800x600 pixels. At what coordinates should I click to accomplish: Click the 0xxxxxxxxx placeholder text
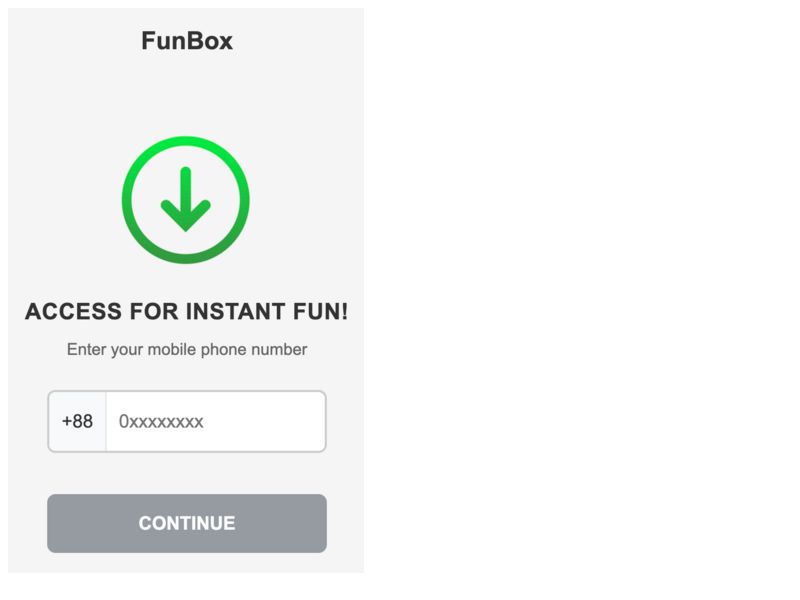[x=161, y=421]
